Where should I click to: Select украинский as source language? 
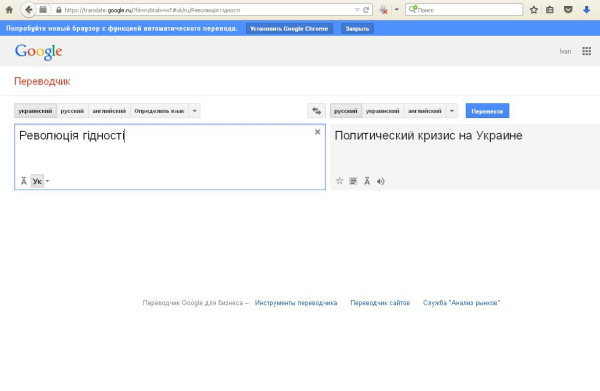pos(35,111)
